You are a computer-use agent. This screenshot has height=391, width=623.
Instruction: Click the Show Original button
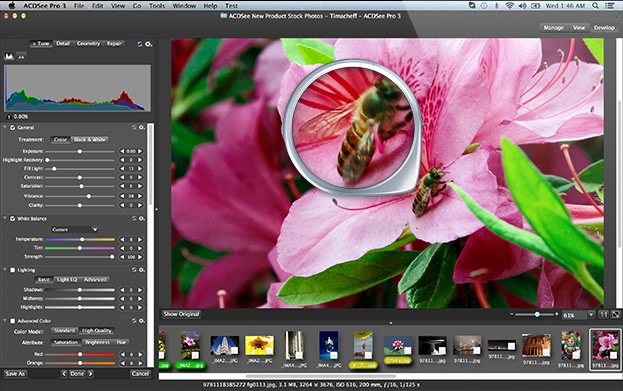pos(181,314)
